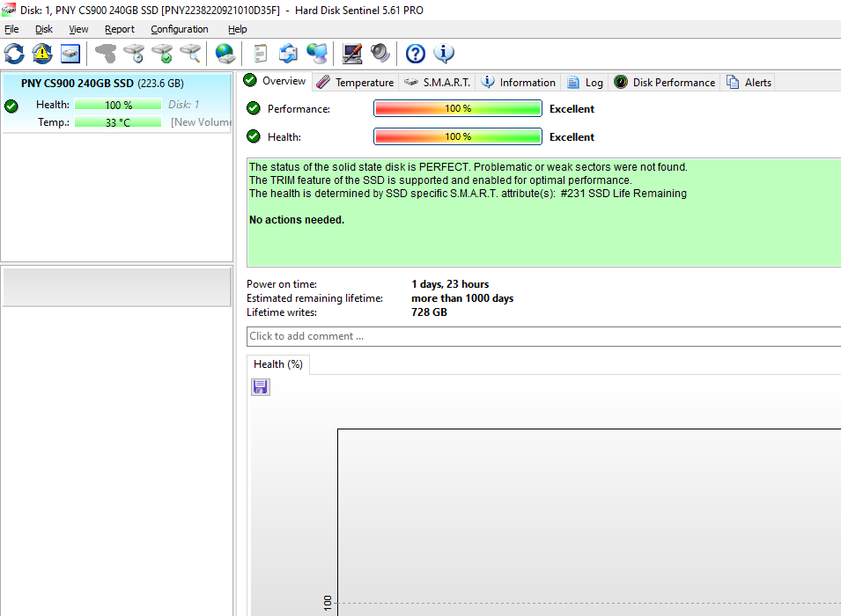Open the View menu
This screenshot has width=841, height=616.
(x=78, y=29)
